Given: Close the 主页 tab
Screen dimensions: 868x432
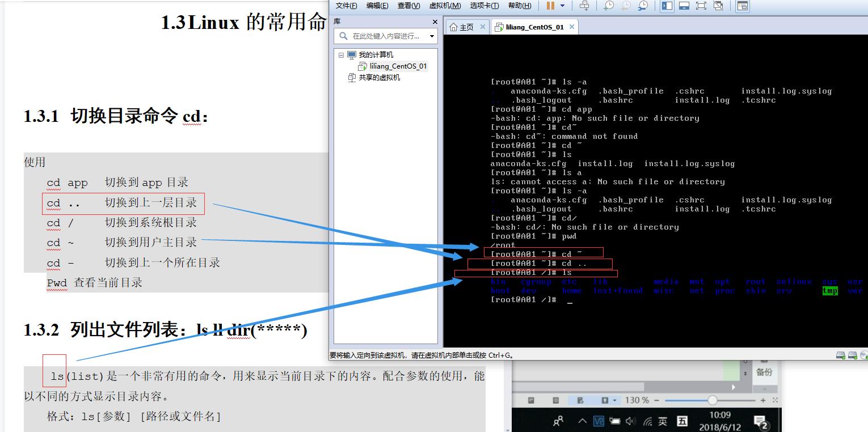Looking at the screenshot, I should (x=483, y=27).
